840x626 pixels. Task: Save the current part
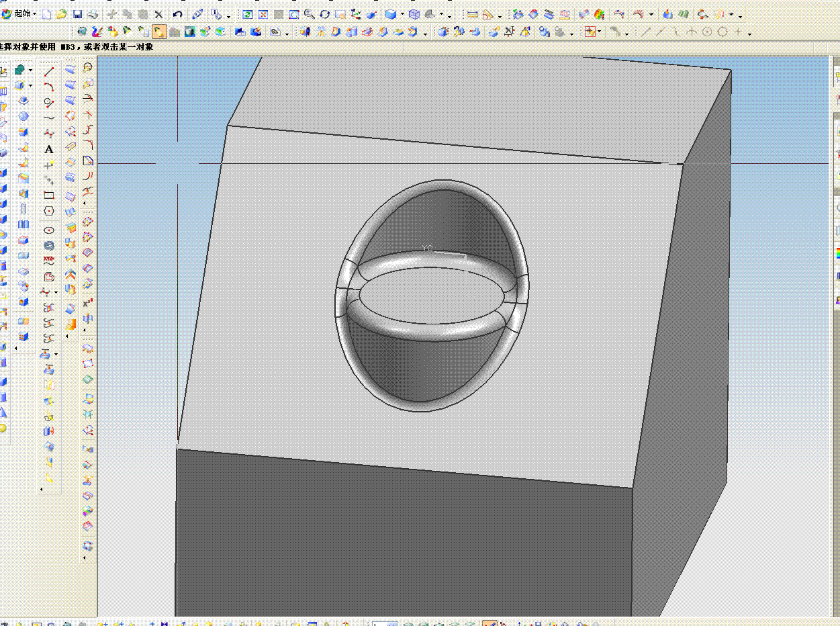[77, 14]
